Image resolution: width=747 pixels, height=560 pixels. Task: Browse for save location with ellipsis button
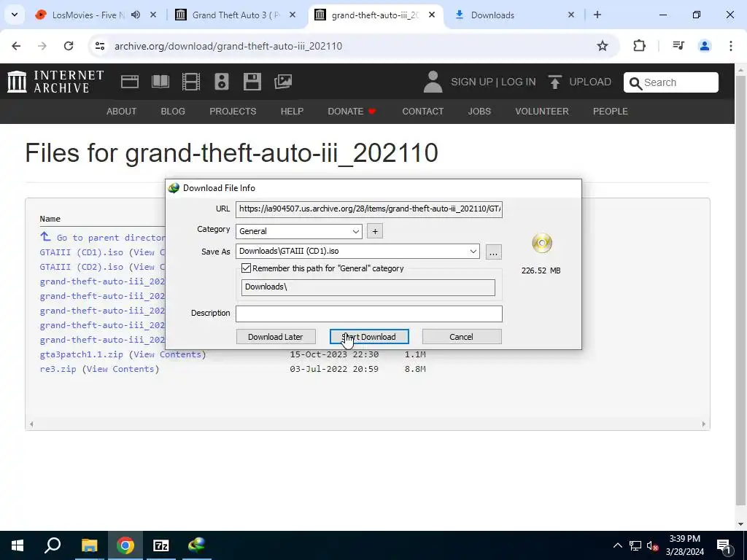click(x=494, y=252)
